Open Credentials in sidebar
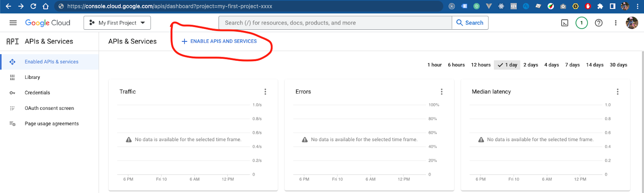The height and width of the screenshot is (193, 644). tap(50, 93)
